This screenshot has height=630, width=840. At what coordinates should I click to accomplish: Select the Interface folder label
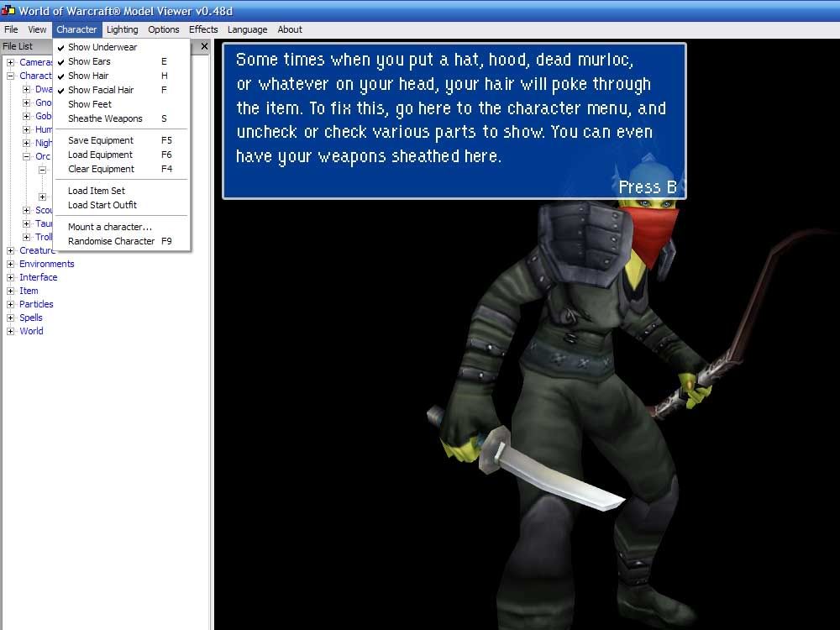tap(38, 277)
